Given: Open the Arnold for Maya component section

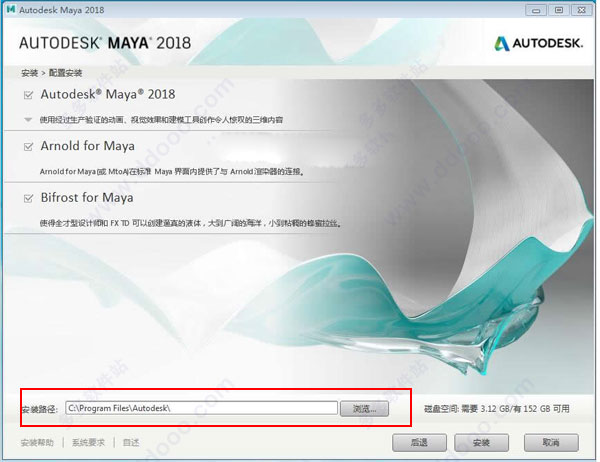Looking at the screenshot, I should click(88, 146).
